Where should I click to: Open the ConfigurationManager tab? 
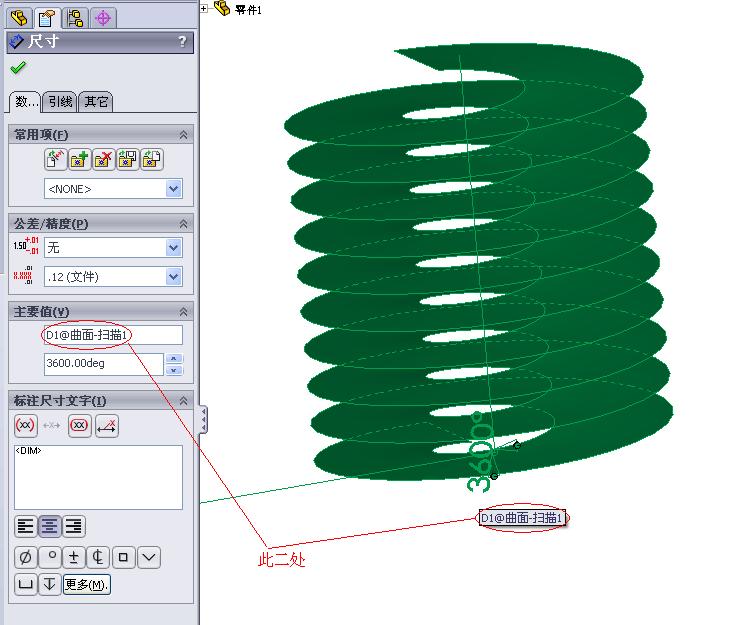(75, 18)
